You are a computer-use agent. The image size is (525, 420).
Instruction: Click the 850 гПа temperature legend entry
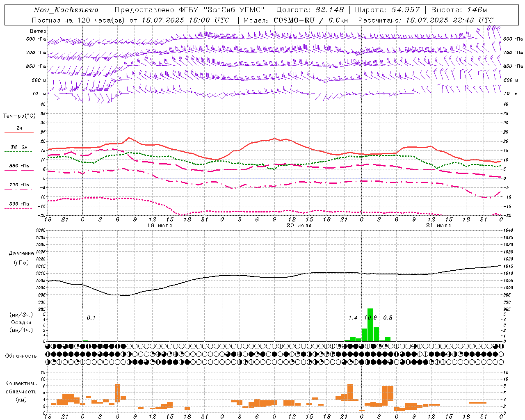click(x=19, y=166)
